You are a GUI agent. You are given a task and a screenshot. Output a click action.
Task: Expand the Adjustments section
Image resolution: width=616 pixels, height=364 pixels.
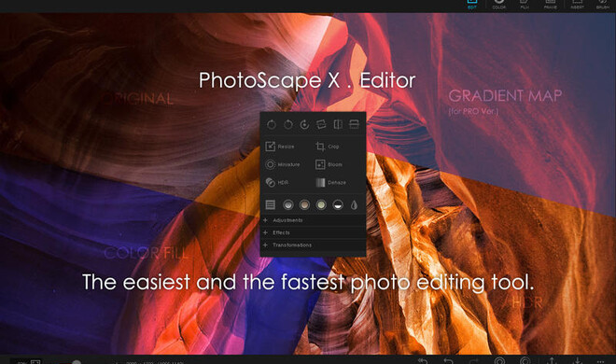click(x=313, y=220)
